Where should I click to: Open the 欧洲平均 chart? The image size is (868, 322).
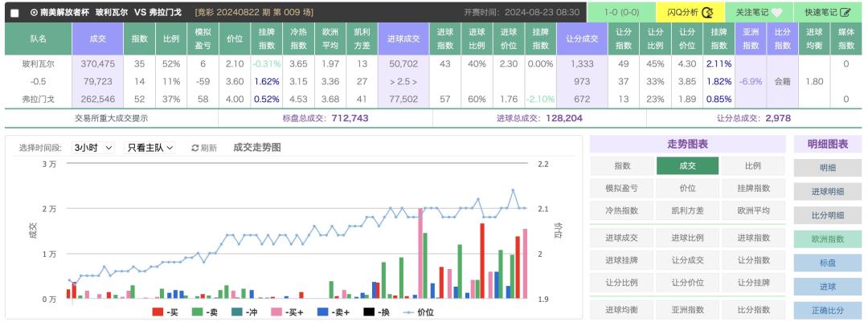point(753,210)
